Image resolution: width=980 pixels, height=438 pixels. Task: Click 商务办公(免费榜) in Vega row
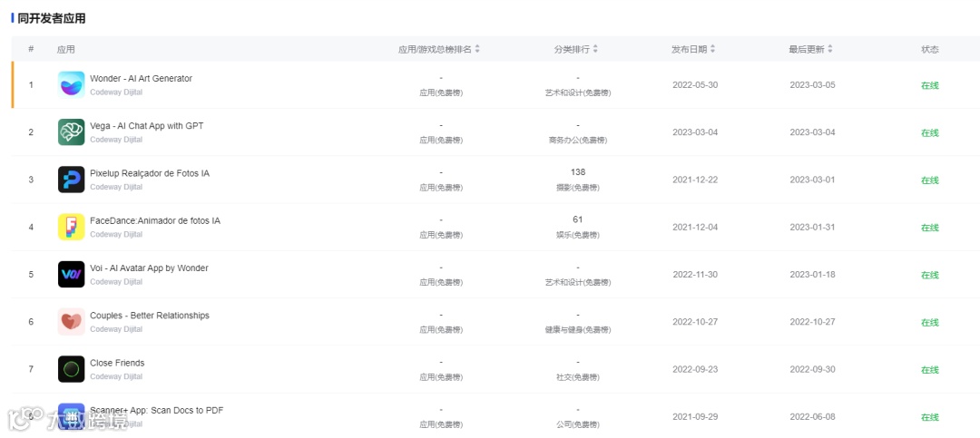tap(578, 141)
